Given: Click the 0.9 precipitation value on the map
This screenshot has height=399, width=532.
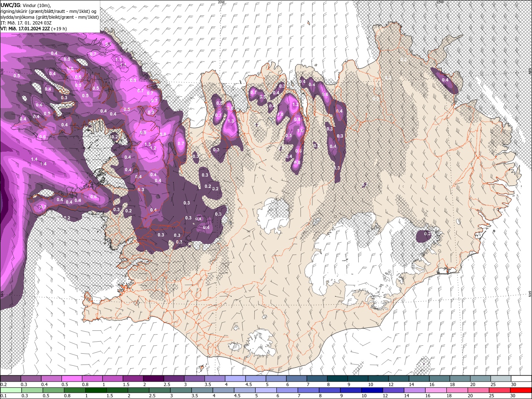Looking at the screenshot, I should 143,133.
